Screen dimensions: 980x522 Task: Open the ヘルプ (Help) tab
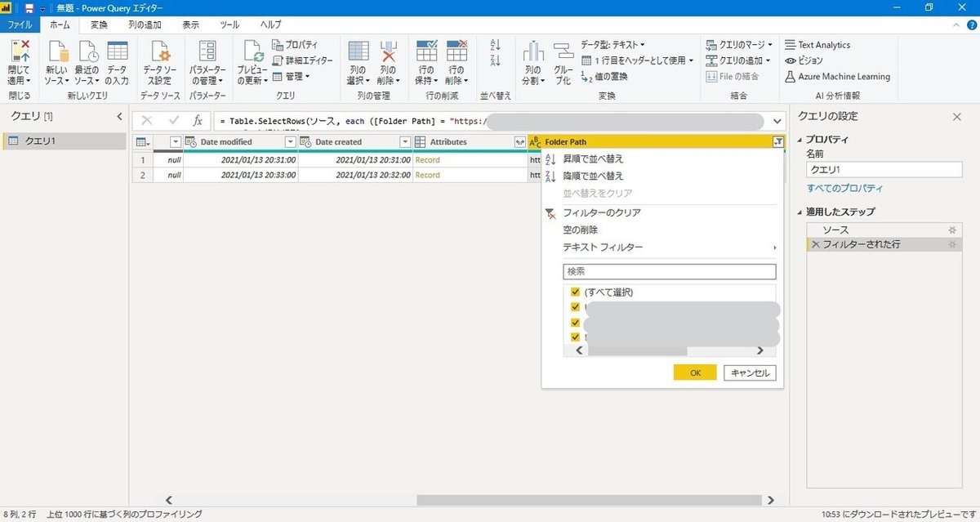(270, 25)
